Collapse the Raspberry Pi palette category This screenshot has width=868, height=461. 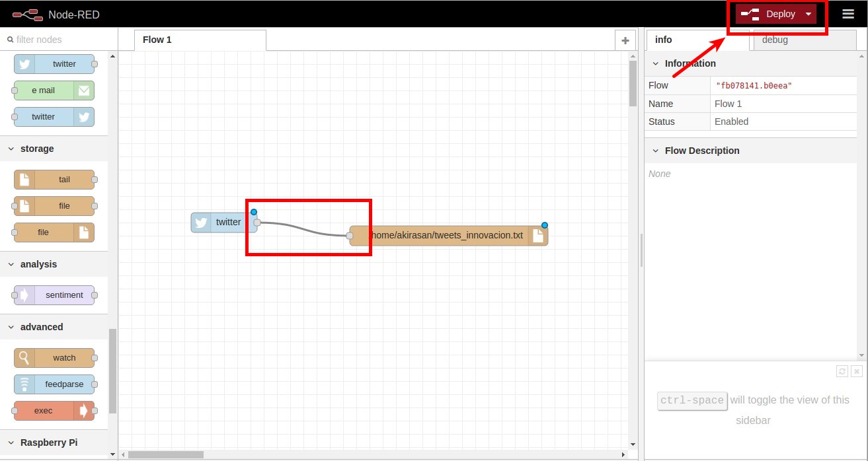pos(54,443)
